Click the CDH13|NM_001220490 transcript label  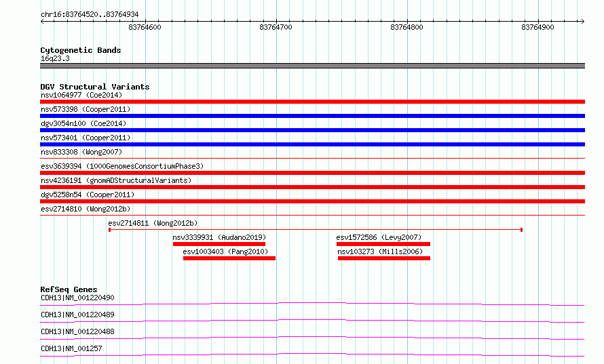(77, 298)
